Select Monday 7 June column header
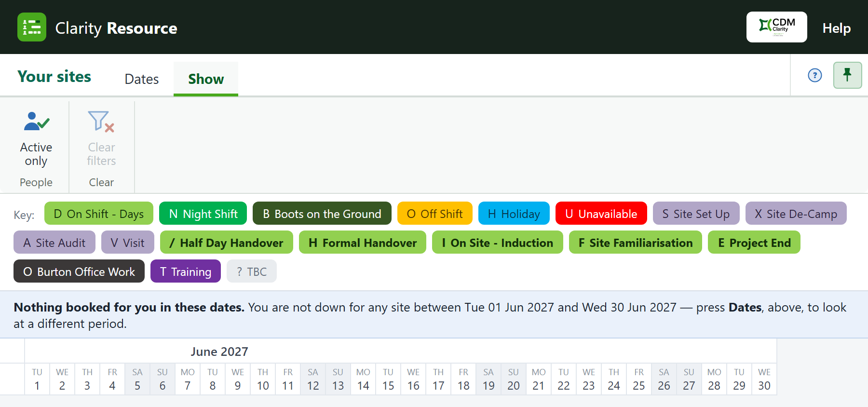 [188, 379]
